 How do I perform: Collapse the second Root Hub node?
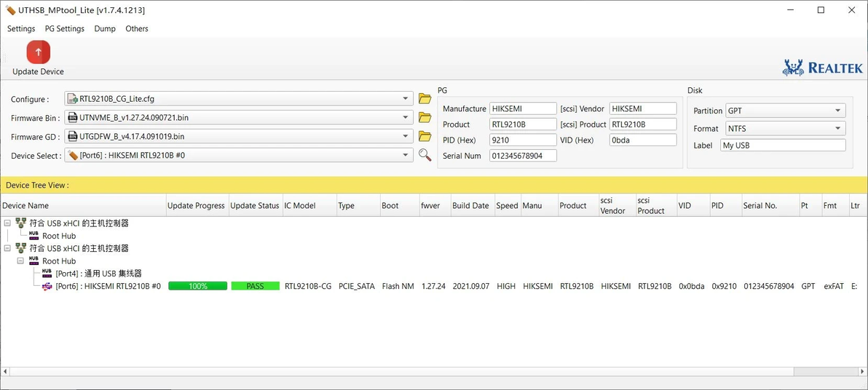(20, 260)
